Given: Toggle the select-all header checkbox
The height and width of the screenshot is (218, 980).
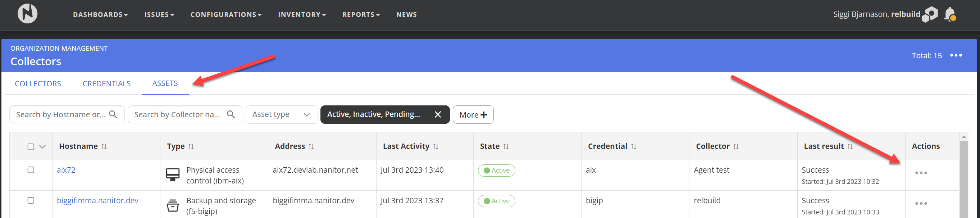Looking at the screenshot, I should [31, 147].
